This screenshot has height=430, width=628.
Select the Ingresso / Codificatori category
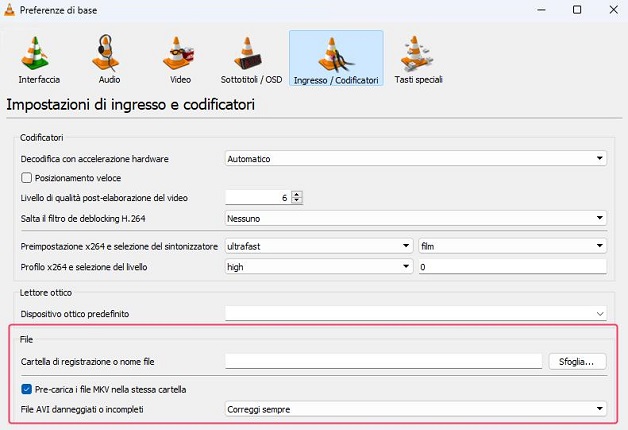coord(336,58)
